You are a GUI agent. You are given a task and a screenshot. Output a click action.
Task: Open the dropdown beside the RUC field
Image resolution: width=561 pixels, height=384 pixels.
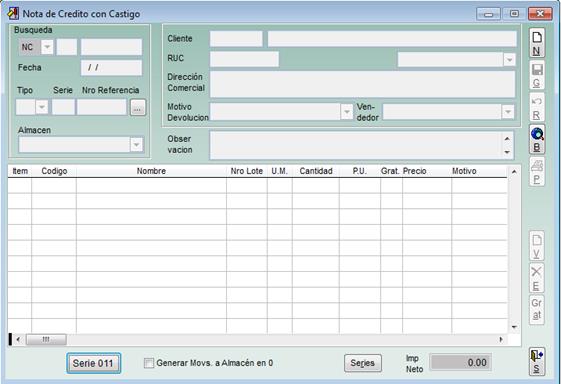(509, 59)
